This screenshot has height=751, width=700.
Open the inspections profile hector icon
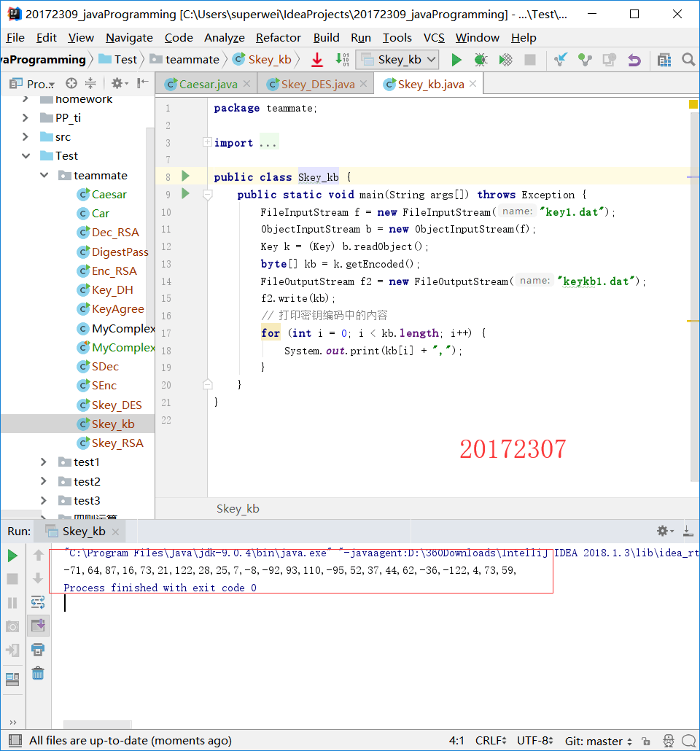click(669, 741)
